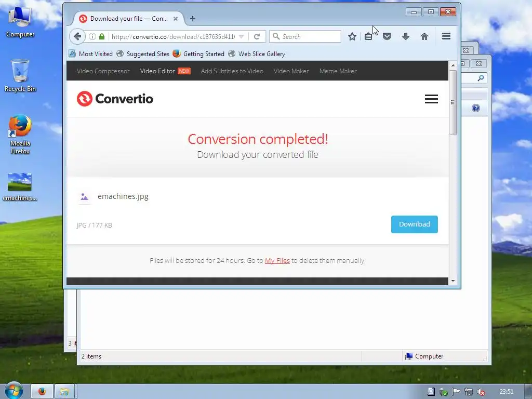Viewport: 532px width, 399px height.
Task: Click the Conversion completed! heading
Action: coord(258,139)
